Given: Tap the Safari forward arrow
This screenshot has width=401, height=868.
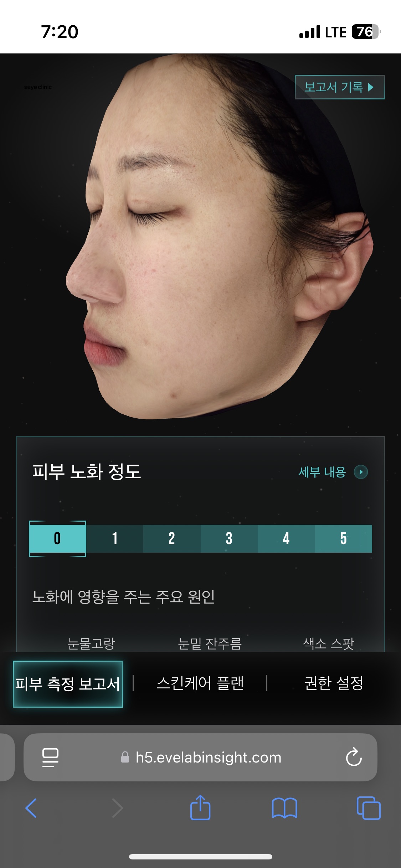Looking at the screenshot, I should (x=117, y=808).
